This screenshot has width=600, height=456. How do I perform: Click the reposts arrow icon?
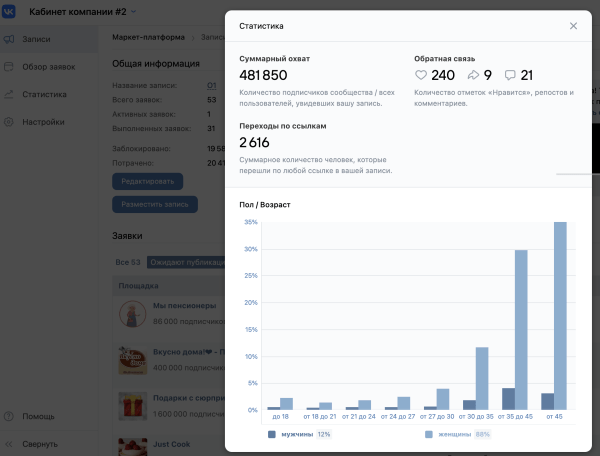(473, 75)
